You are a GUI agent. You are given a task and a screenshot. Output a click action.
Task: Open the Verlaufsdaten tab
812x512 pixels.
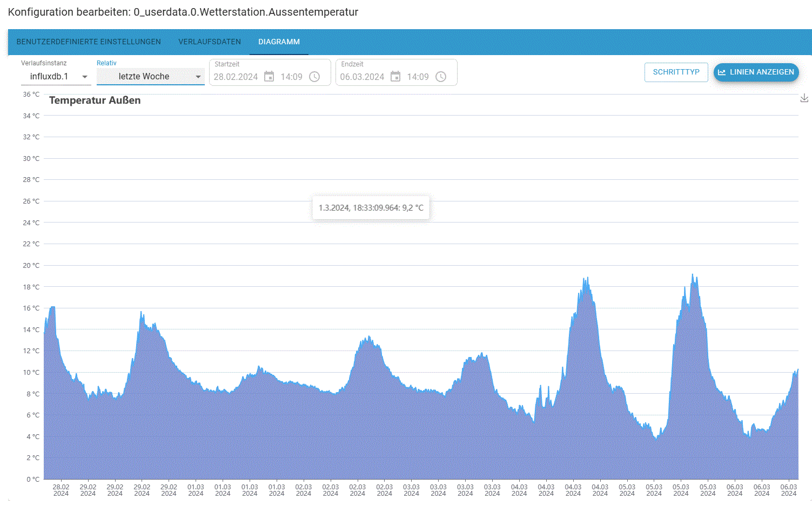coord(210,42)
